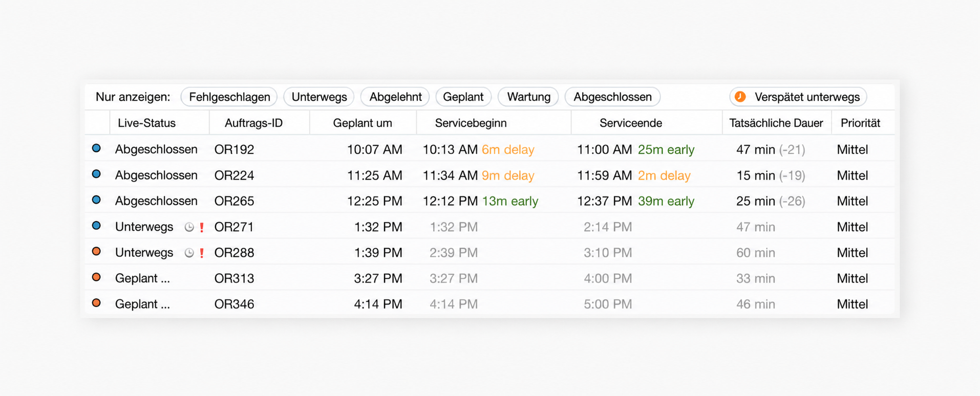The height and width of the screenshot is (396, 980).
Task: Toggle the Abgelehnt filter
Action: pyautogui.click(x=395, y=97)
